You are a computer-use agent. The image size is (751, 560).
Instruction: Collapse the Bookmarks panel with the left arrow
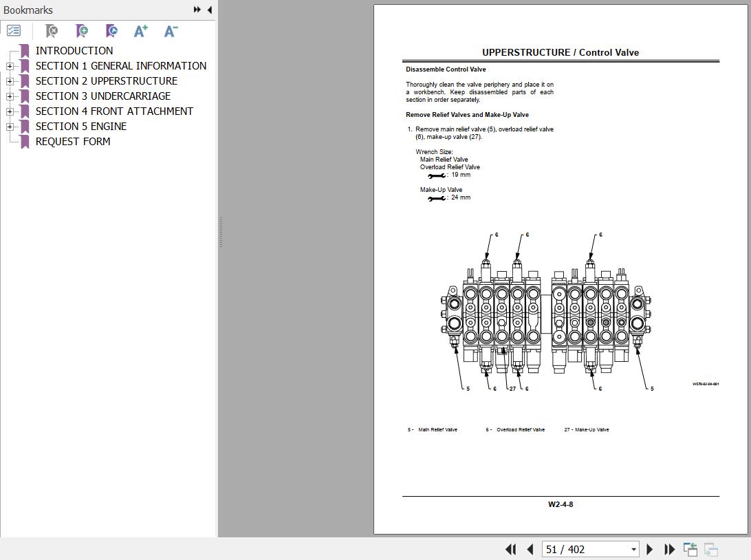[210, 10]
